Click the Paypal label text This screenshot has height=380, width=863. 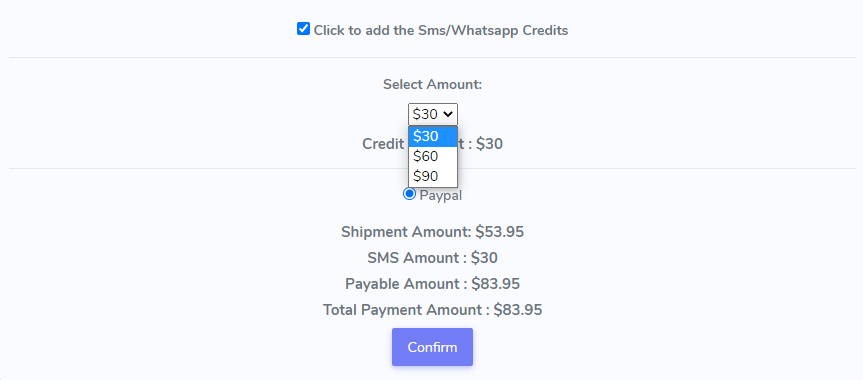[x=440, y=196]
